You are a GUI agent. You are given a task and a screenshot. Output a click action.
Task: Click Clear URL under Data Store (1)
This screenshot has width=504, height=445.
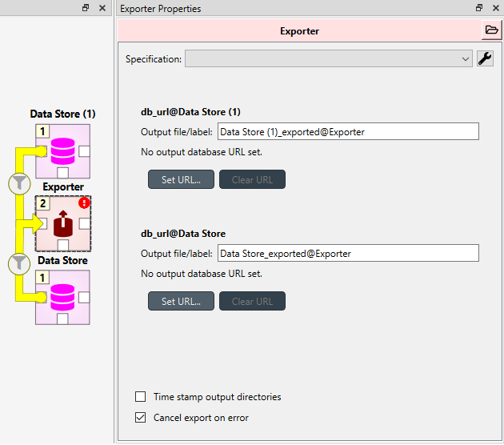[x=252, y=179]
